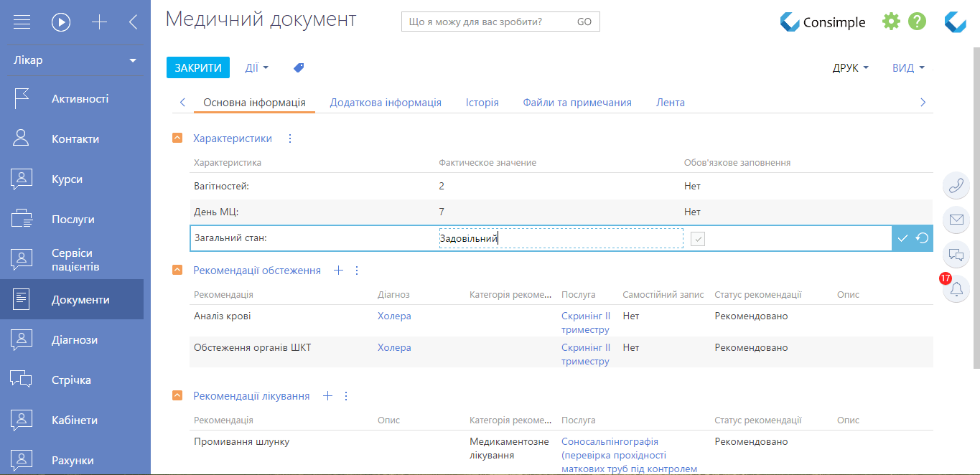Collapse the Рекомендації обстеження section
980x475 pixels.
coord(177,270)
